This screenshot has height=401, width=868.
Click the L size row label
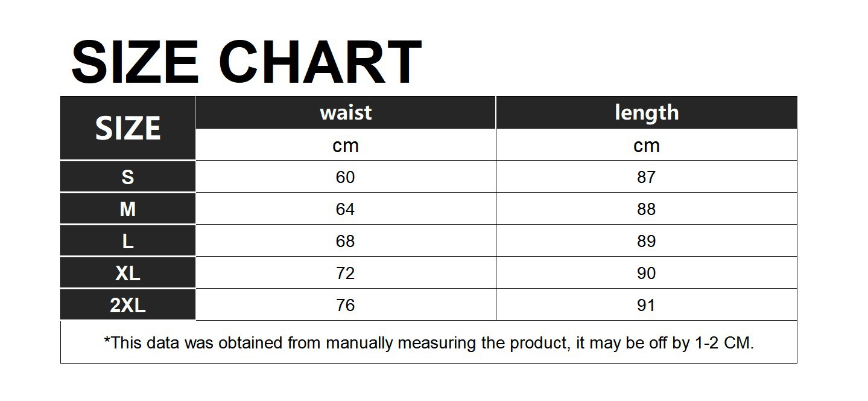(x=128, y=241)
